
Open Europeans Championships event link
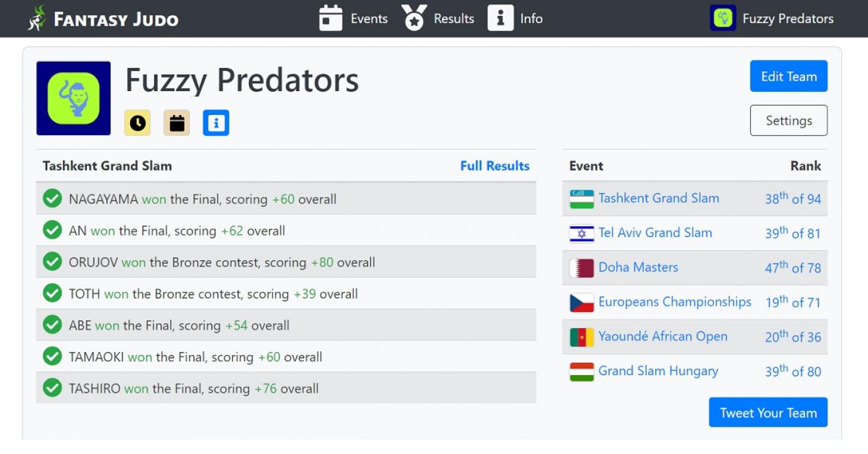[674, 302]
